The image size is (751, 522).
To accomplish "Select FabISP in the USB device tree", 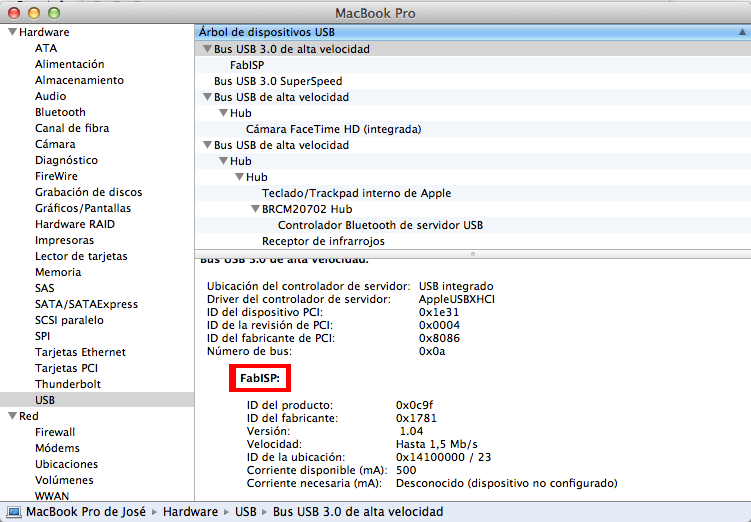I will 473,65.
